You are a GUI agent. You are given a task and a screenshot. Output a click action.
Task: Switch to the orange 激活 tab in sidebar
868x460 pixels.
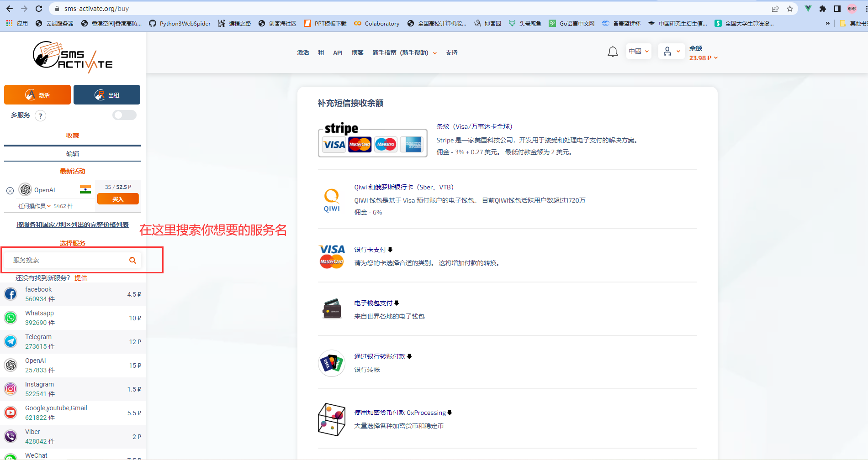tap(37, 95)
